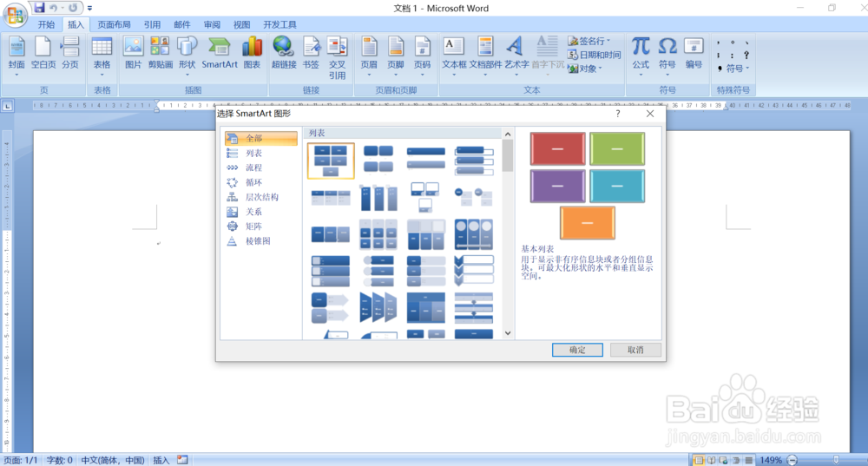Click the Undo arrow in quick access toolbar

click(x=54, y=8)
